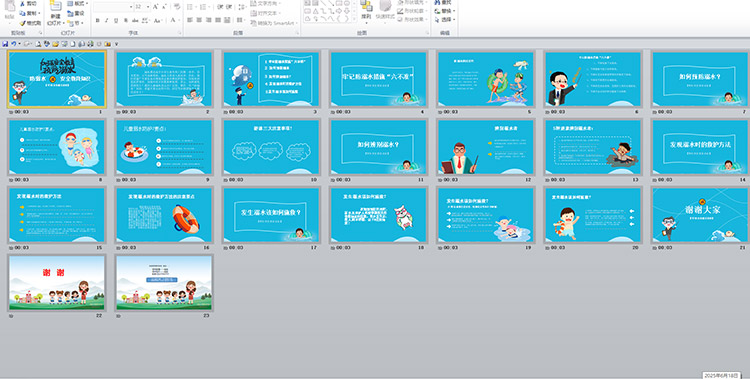Screen dimensions: 750x379
Task: Click the Undo arrow icon
Action: tap(14, 44)
